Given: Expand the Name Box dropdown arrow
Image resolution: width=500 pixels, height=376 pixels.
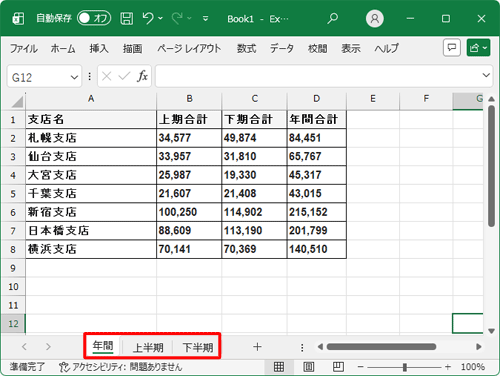Looking at the screenshot, I should pyautogui.click(x=74, y=77).
